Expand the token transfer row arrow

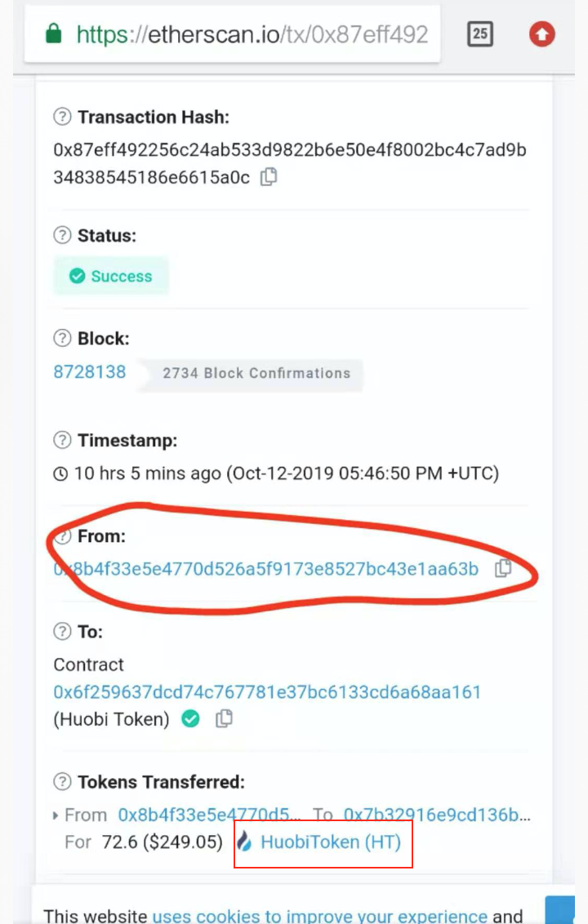pyautogui.click(x=56, y=815)
